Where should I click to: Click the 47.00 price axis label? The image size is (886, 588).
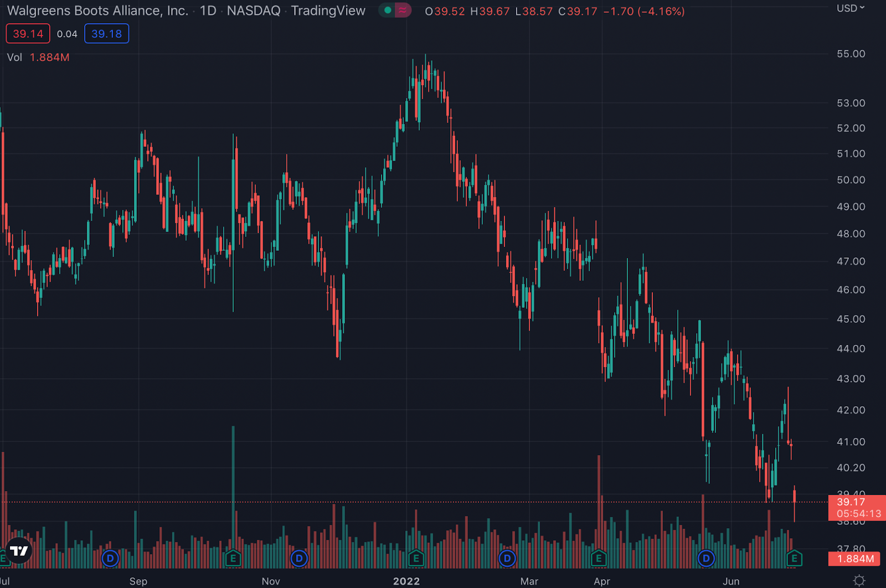[851, 261]
